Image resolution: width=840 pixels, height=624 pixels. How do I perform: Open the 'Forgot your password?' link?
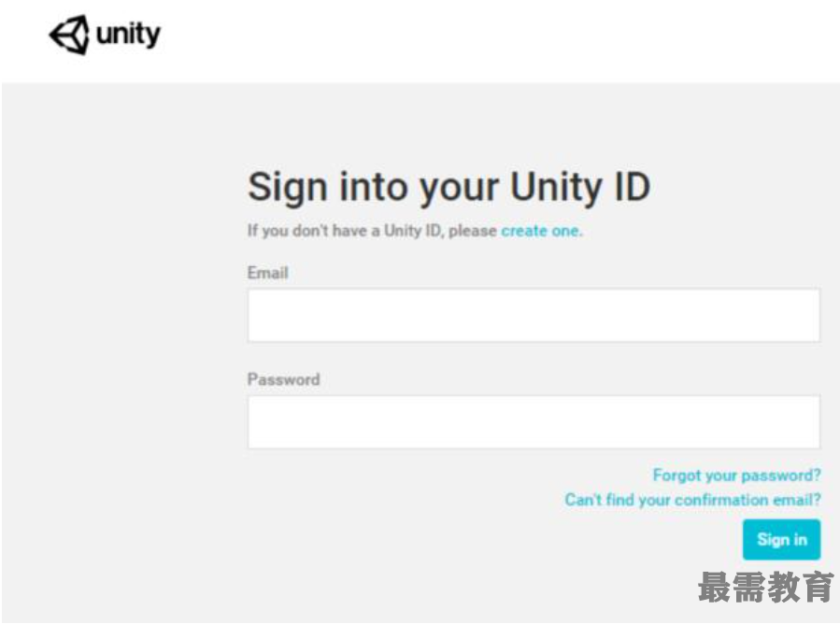(736, 475)
